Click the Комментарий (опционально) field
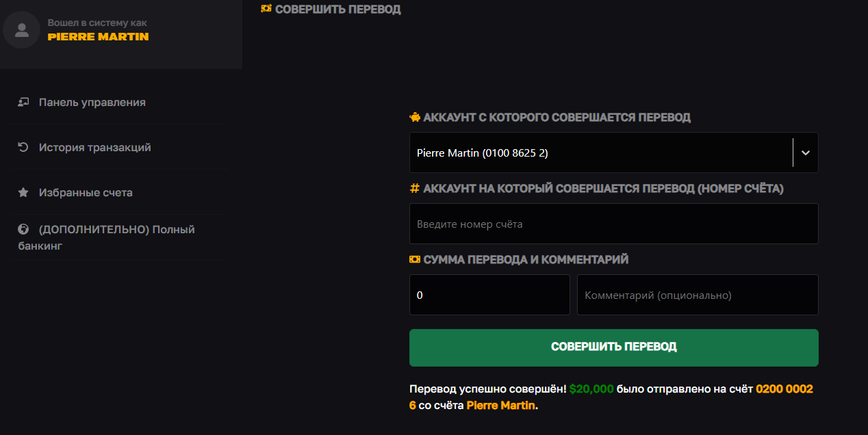Viewport: 868px width, 435px height. (698, 295)
